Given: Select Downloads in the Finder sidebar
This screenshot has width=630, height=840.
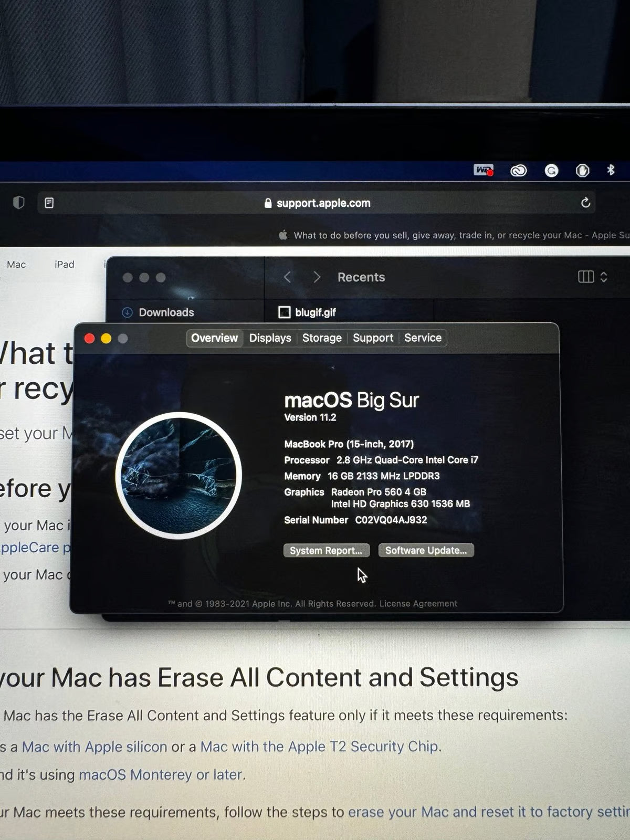Looking at the screenshot, I should pos(158,312).
